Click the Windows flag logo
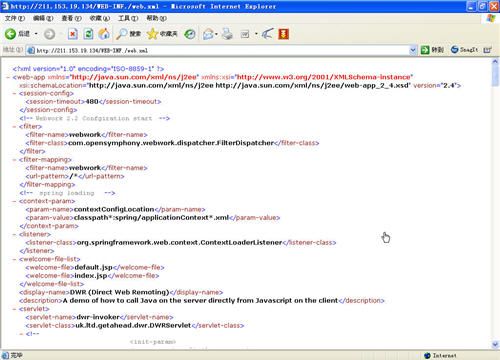 (x=491, y=18)
